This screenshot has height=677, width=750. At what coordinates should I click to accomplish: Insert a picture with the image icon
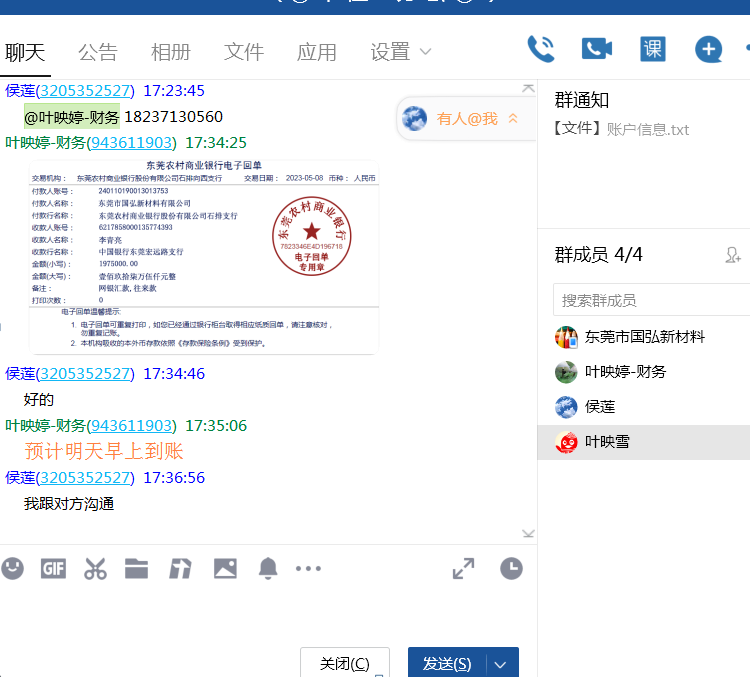pyautogui.click(x=225, y=568)
